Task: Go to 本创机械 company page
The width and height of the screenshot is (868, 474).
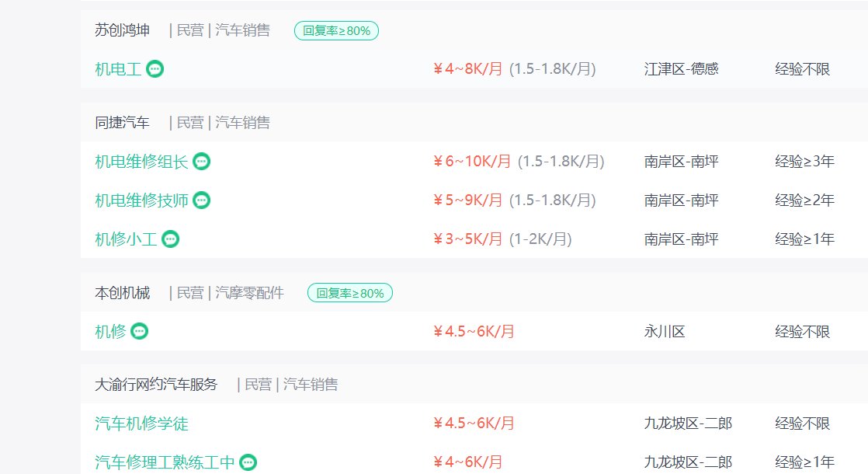Action: pyautogui.click(x=123, y=292)
